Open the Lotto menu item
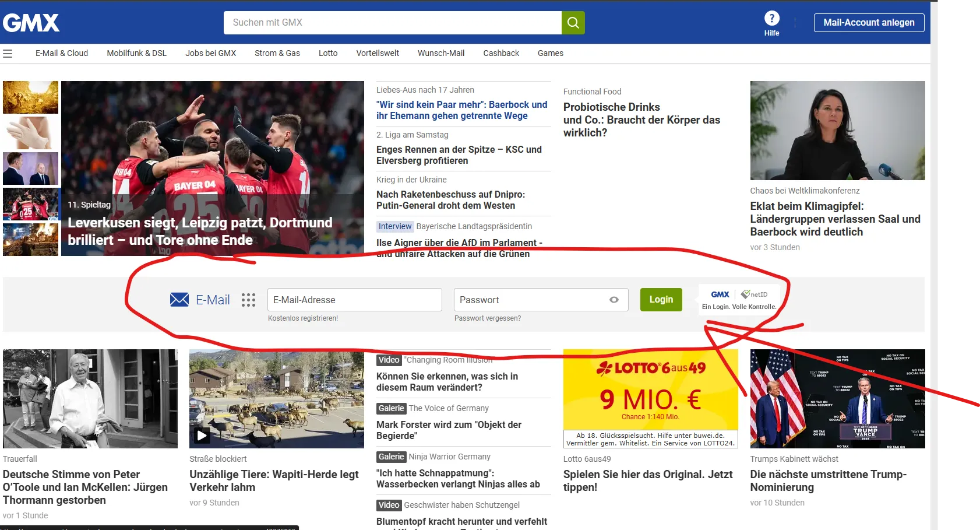Screen dimensions: 980x530 tap(328, 53)
